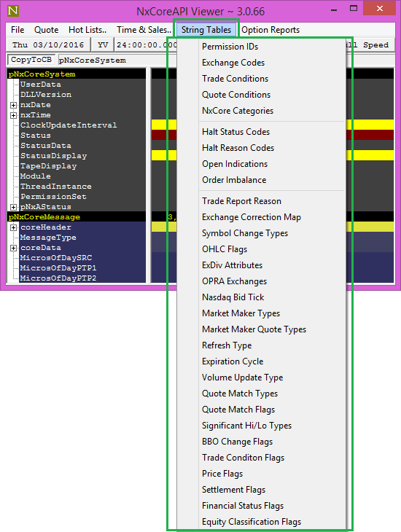Select the DLLVersion tree row
Image resolution: width=401 pixels, height=532 pixels.
tap(46, 94)
